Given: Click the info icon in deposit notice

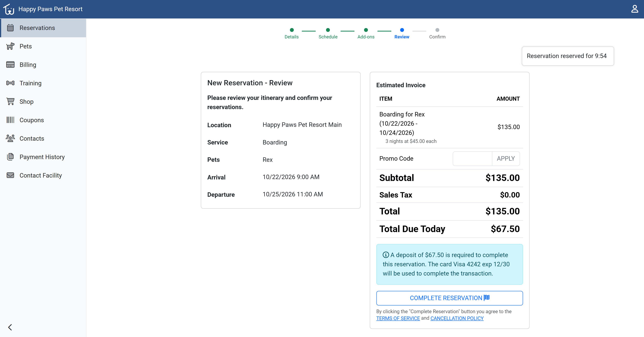Looking at the screenshot, I should coord(386,255).
